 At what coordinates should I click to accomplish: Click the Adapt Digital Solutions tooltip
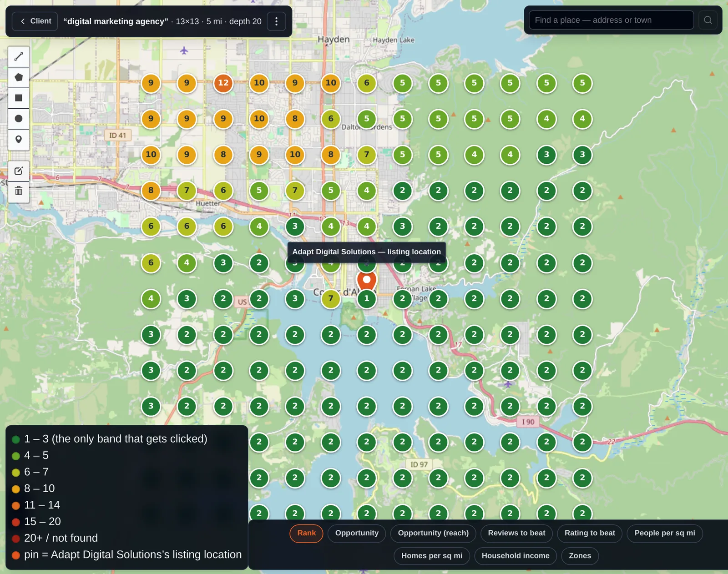tap(367, 252)
